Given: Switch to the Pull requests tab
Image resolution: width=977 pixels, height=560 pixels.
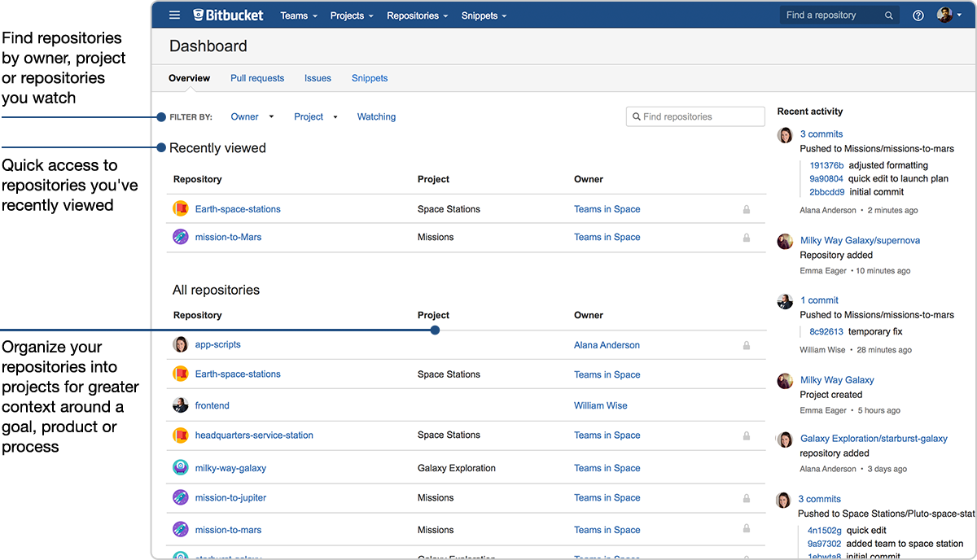Looking at the screenshot, I should point(257,78).
